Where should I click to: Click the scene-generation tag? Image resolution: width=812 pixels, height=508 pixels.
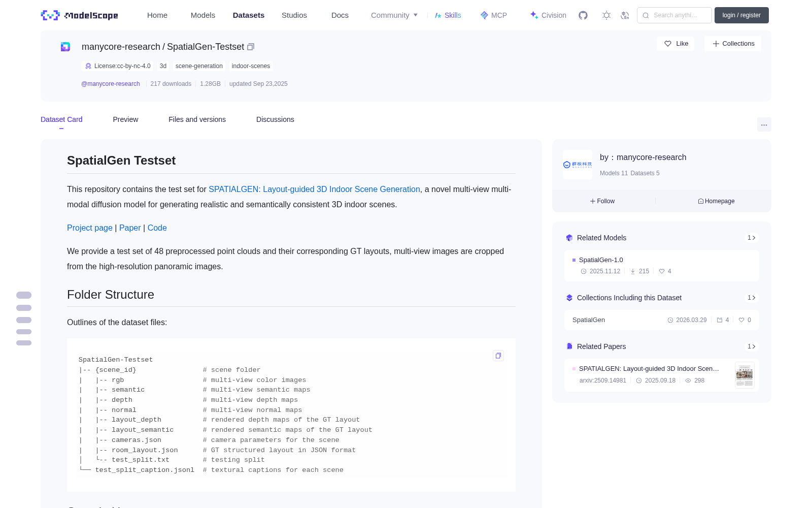[x=199, y=66]
